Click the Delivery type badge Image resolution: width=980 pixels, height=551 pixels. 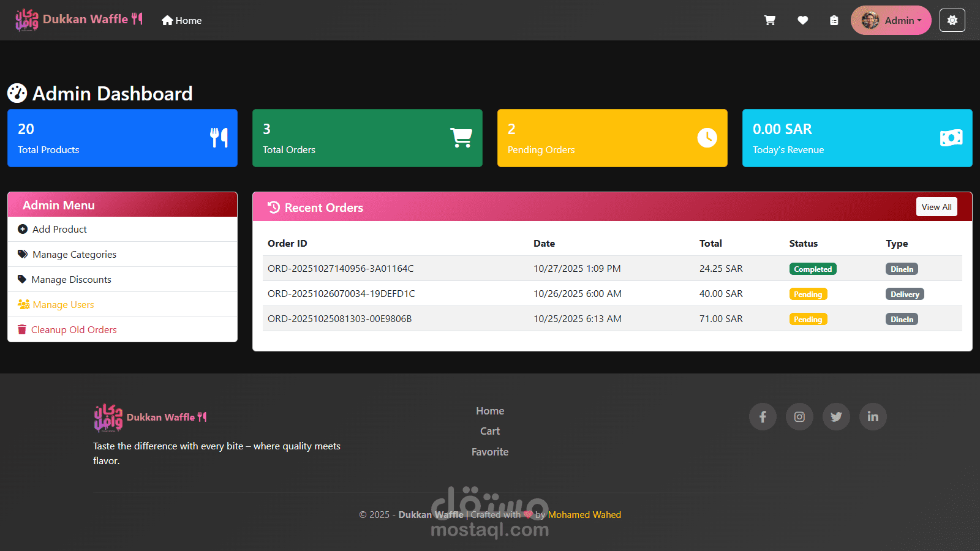[x=905, y=294]
